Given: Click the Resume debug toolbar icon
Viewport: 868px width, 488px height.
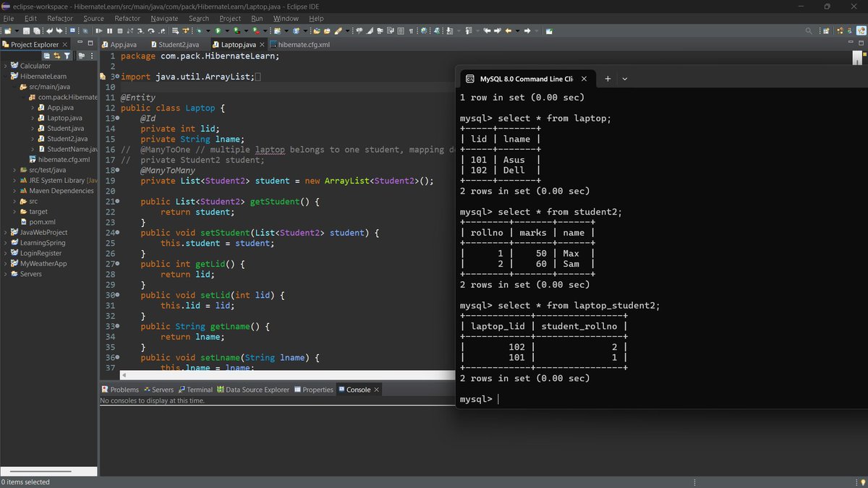Looking at the screenshot, I should point(98,30).
